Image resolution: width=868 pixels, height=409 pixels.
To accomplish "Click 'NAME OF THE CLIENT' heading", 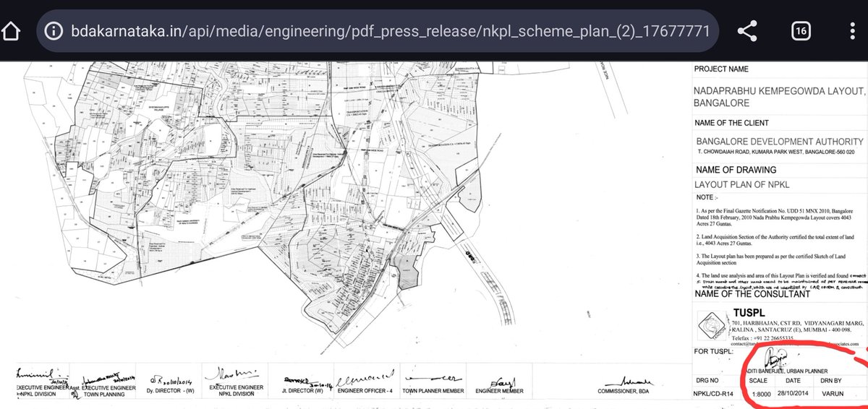I will point(731,123).
